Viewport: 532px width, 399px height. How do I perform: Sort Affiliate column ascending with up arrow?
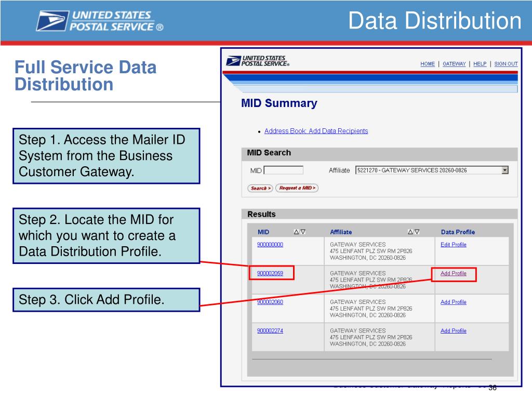tap(410, 232)
